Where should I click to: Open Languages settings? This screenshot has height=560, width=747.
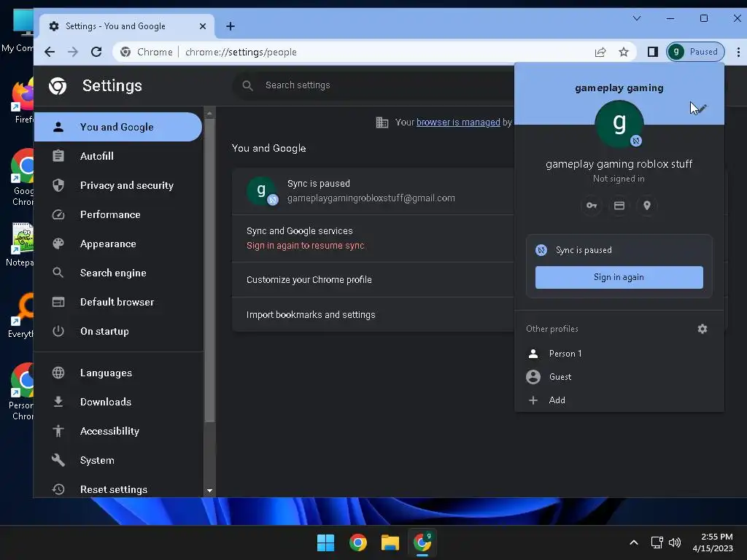(117, 373)
